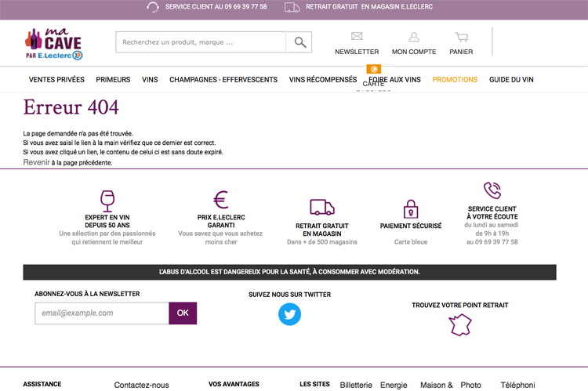
Task: Open Billetterie footer link
Action: [x=356, y=385]
